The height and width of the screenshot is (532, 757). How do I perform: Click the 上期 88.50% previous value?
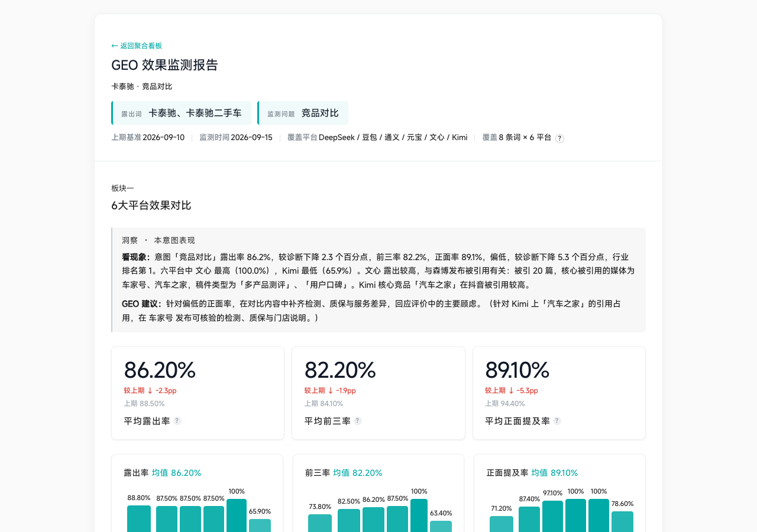[x=144, y=404]
